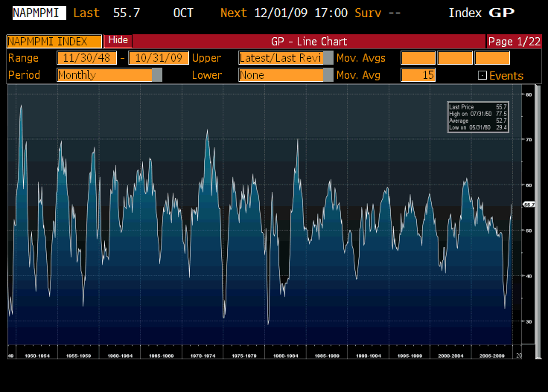Click the third Mov. Avgs input box
This screenshot has height=392, width=548.
pyautogui.click(x=492, y=58)
